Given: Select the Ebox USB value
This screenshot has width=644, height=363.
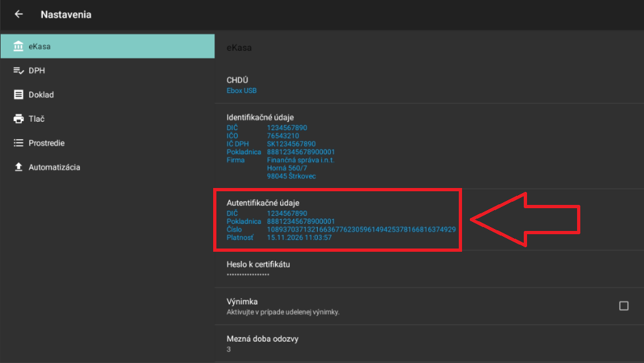Looking at the screenshot, I should pos(242,91).
